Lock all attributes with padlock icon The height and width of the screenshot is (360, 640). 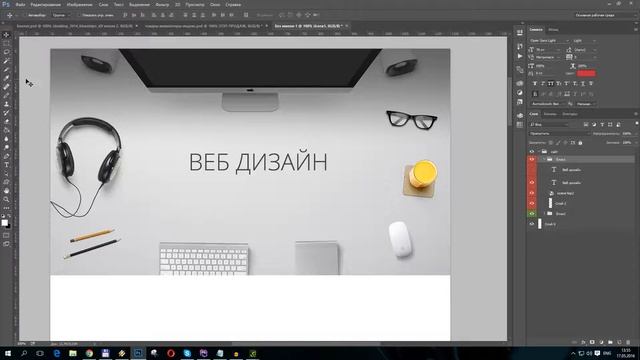[580, 142]
